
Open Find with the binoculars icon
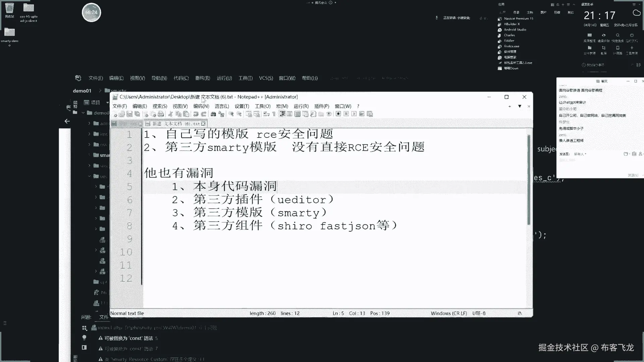click(213, 114)
